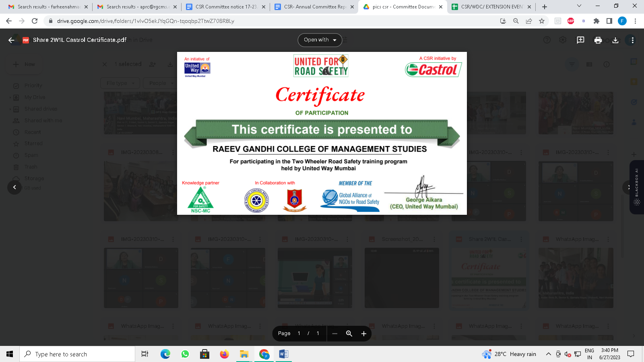Click the address bar URL

[146, 21]
